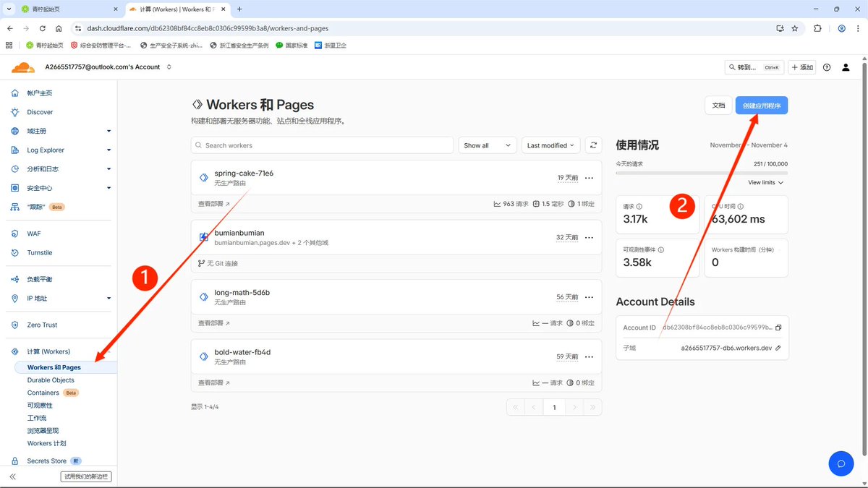Open the 浙里卫企 bookmark
Image resolution: width=868 pixels, height=488 pixels.
click(x=331, y=45)
